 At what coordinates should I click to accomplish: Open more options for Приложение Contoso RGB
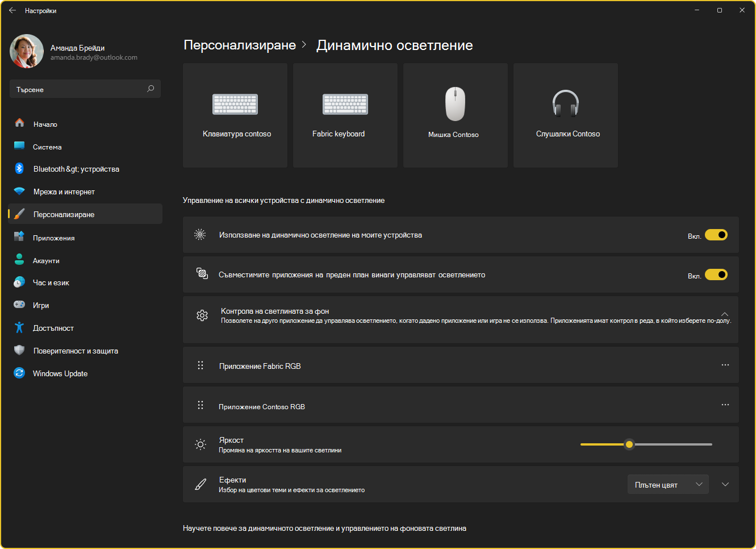(725, 405)
